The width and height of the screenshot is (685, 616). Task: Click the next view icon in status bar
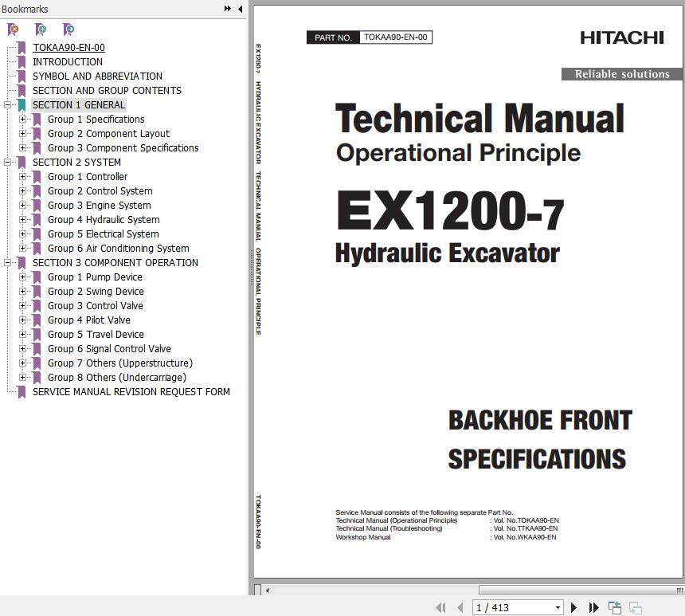(635, 607)
